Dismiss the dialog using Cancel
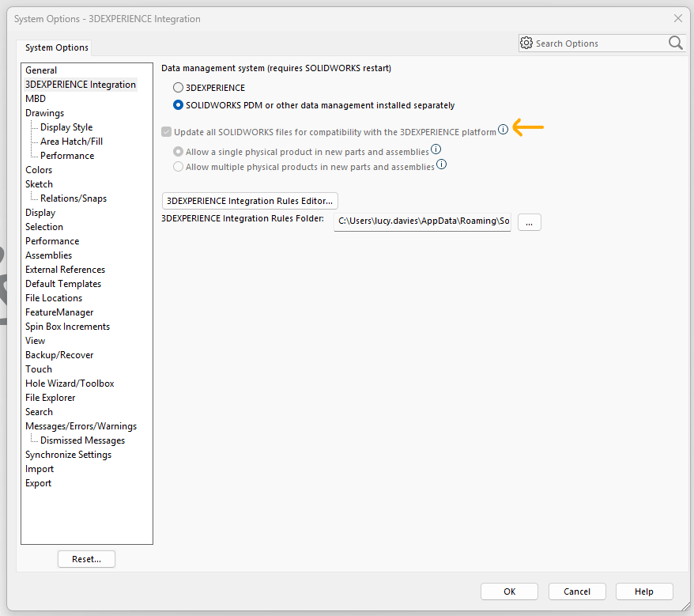 coord(577,591)
